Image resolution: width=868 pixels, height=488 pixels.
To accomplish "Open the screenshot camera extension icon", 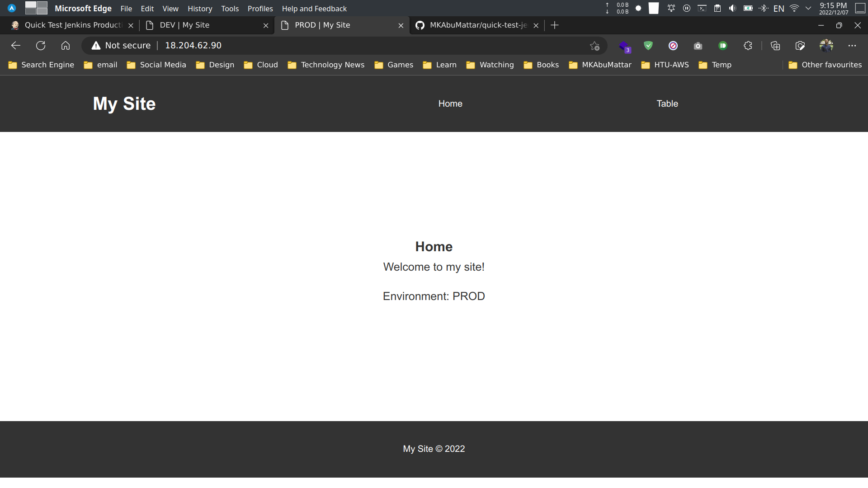I will point(698,45).
